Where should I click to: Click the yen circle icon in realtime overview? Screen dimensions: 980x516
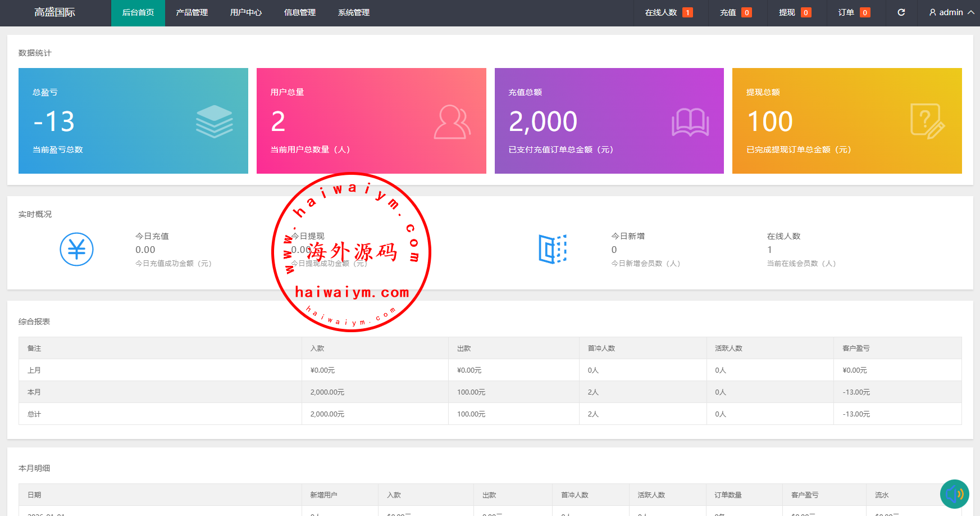click(x=76, y=250)
